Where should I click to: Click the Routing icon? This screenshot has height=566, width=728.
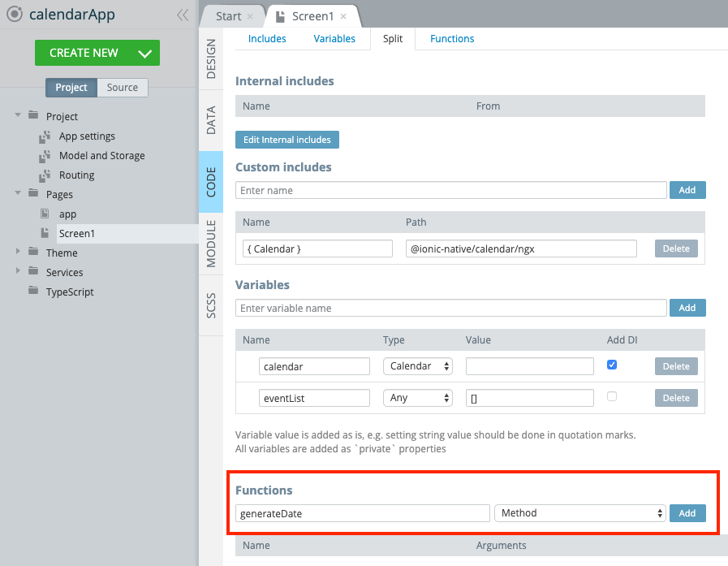pos(45,175)
